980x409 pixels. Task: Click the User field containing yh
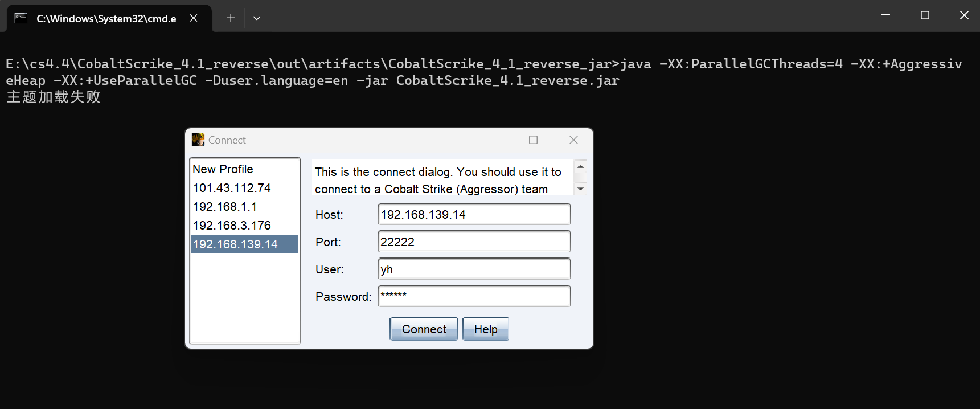[x=474, y=269]
